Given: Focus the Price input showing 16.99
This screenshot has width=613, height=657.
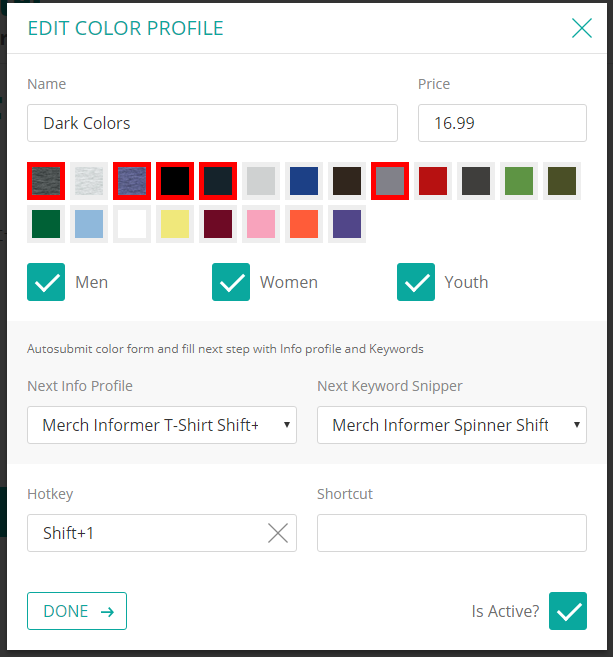Looking at the screenshot, I should 502,123.
